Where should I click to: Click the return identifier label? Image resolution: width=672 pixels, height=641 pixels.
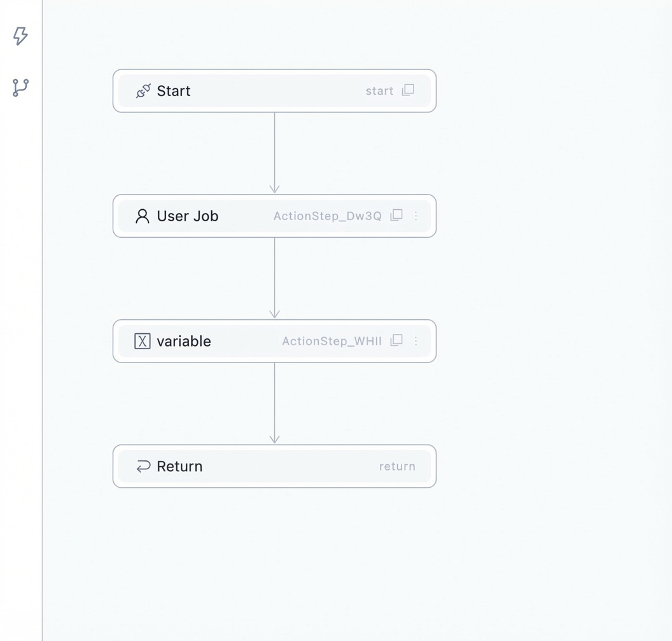397,466
